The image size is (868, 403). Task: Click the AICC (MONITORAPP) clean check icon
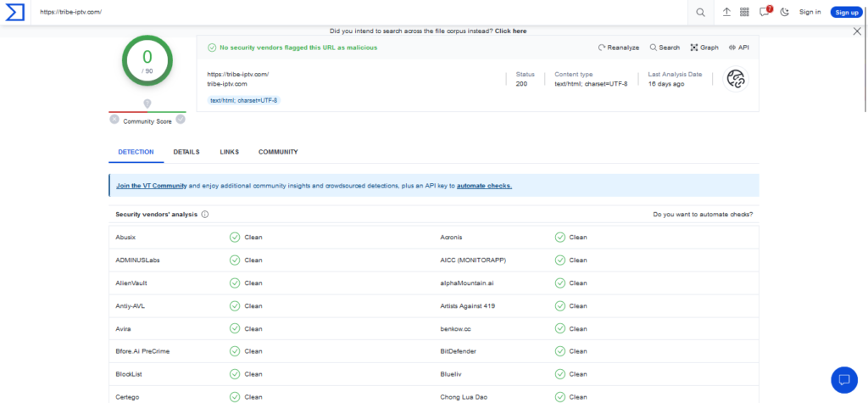pyautogui.click(x=560, y=260)
